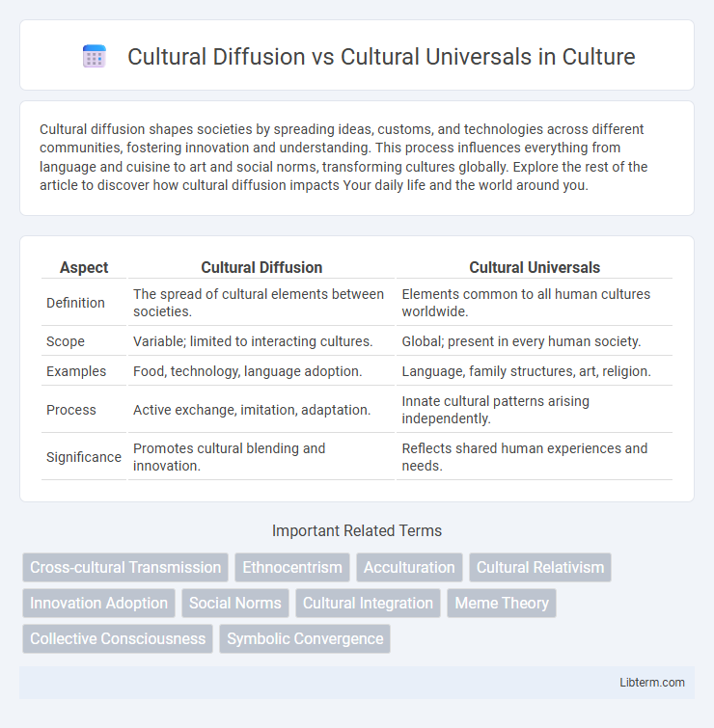Click the cell 'Variable; limited to interacting cultures.'

(x=261, y=341)
